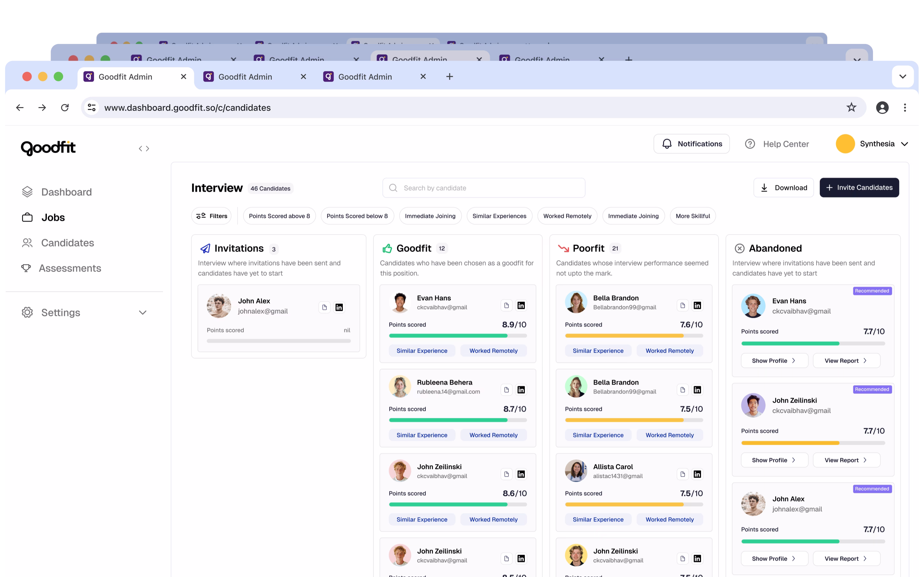The image size is (924, 577).
Task: Click John Alex nil score progress bar
Action: click(x=278, y=341)
